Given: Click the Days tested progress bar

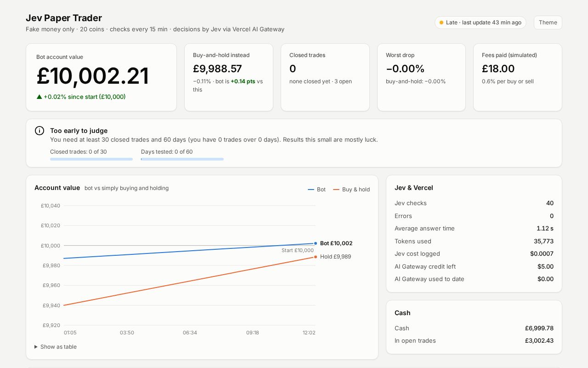Looking at the screenshot, I should coord(182,159).
